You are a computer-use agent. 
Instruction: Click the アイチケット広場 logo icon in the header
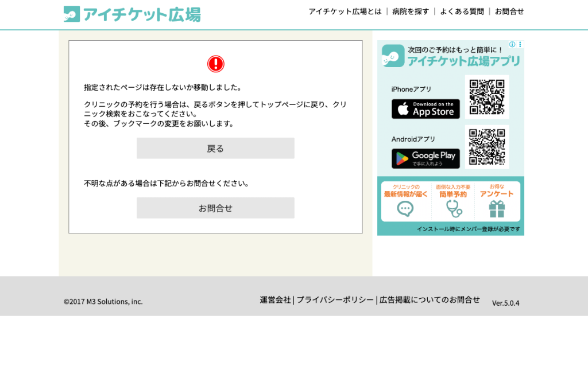(72, 14)
